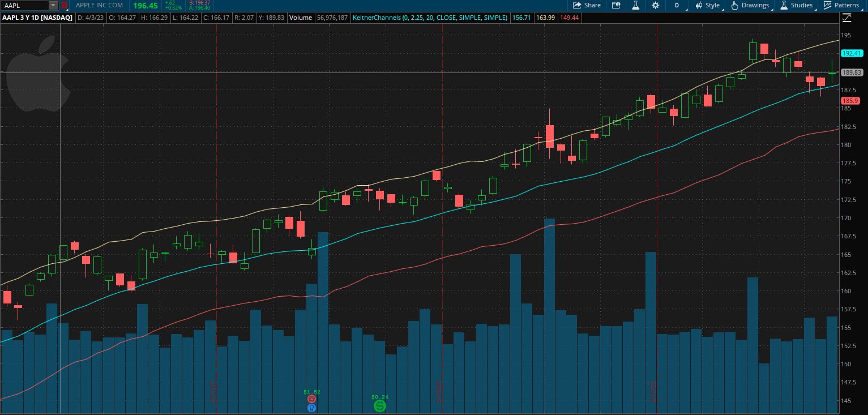
Task: Click the 192.41 cyan price bubble
Action: [x=851, y=53]
